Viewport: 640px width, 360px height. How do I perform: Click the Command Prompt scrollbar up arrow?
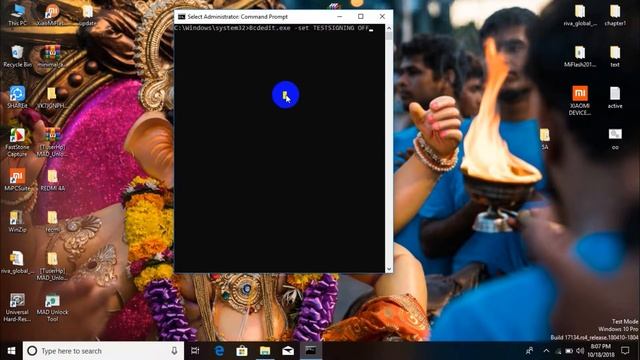(x=389, y=28)
